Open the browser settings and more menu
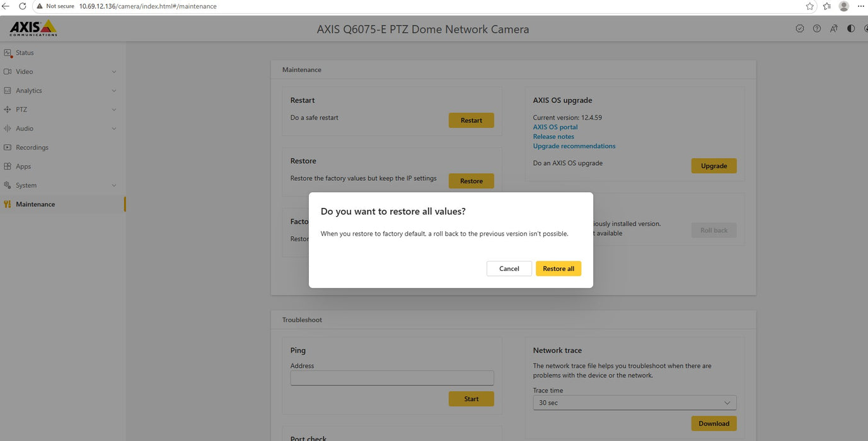Screen dimensions: 868x441 tap(861, 6)
